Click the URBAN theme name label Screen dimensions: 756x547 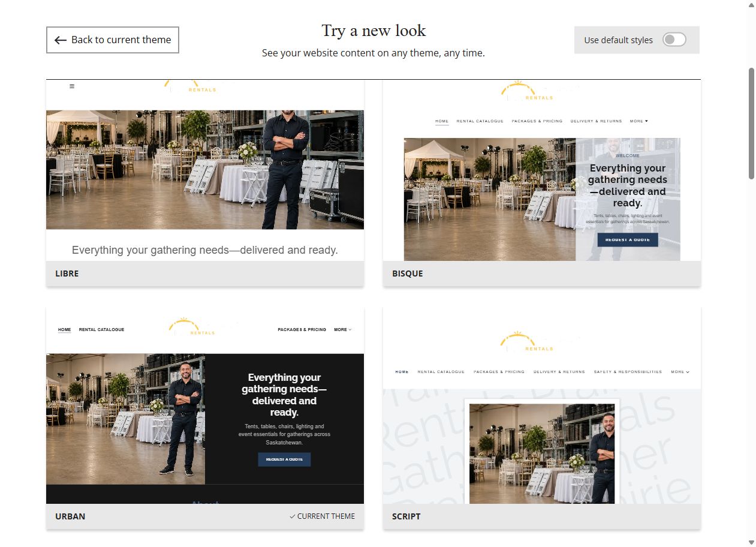(70, 516)
